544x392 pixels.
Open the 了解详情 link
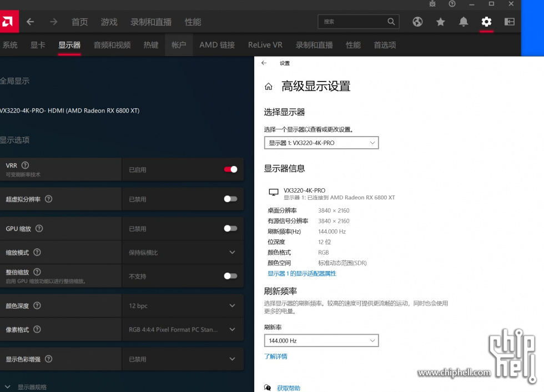pyautogui.click(x=275, y=356)
